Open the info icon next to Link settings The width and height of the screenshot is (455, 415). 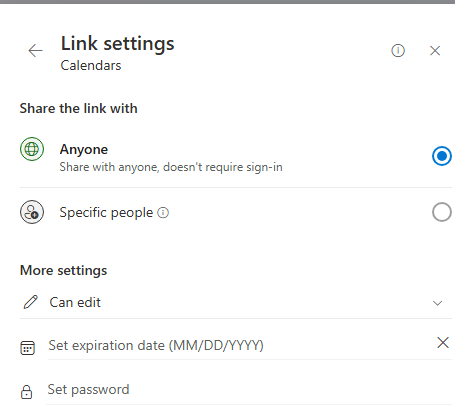coord(398,51)
